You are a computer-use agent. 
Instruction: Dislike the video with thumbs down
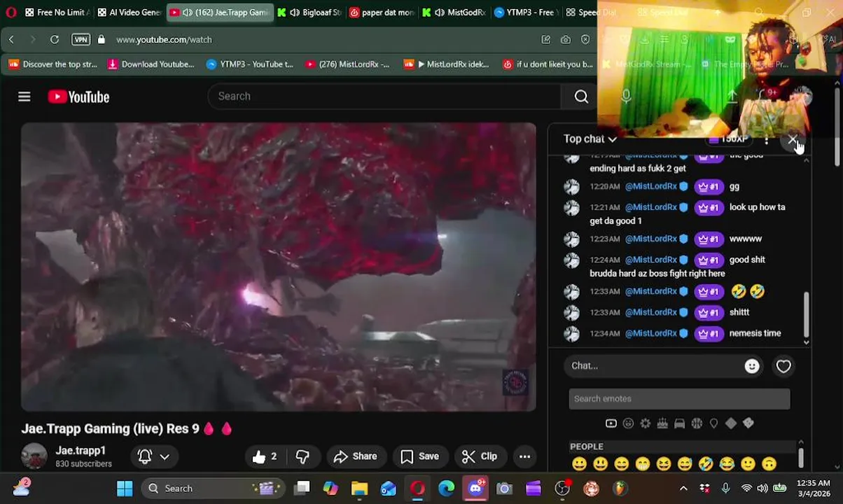tap(302, 456)
